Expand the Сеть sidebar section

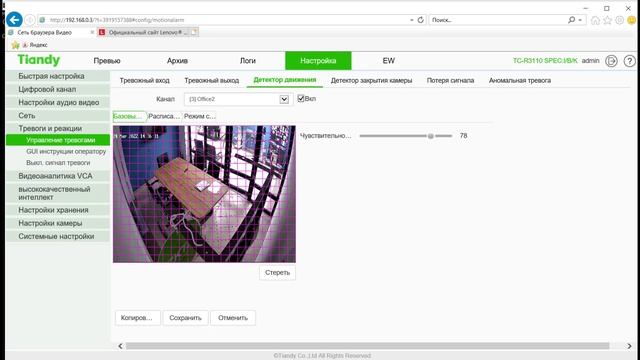click(x=58, y=116)
